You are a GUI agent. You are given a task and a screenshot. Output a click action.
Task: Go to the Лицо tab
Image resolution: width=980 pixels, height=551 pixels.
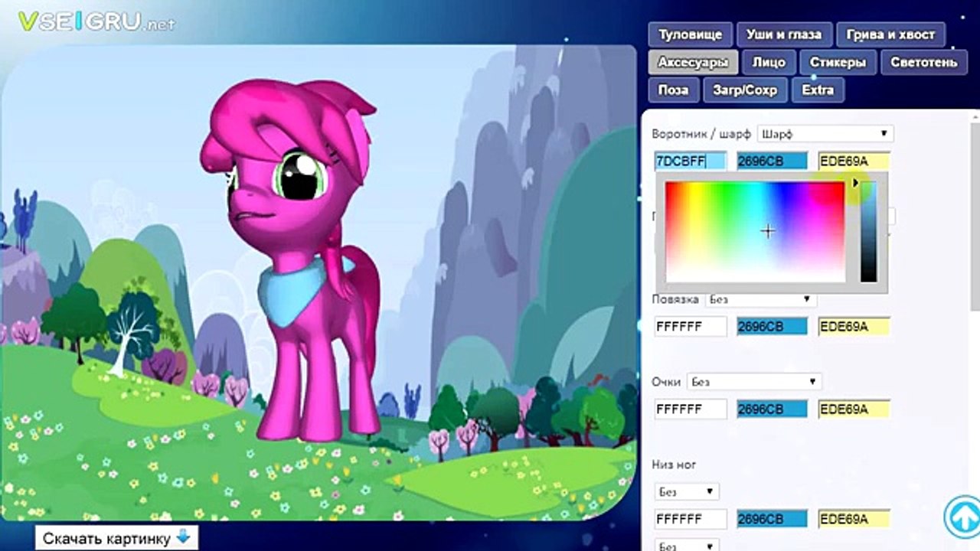click(x=768, y=62)
